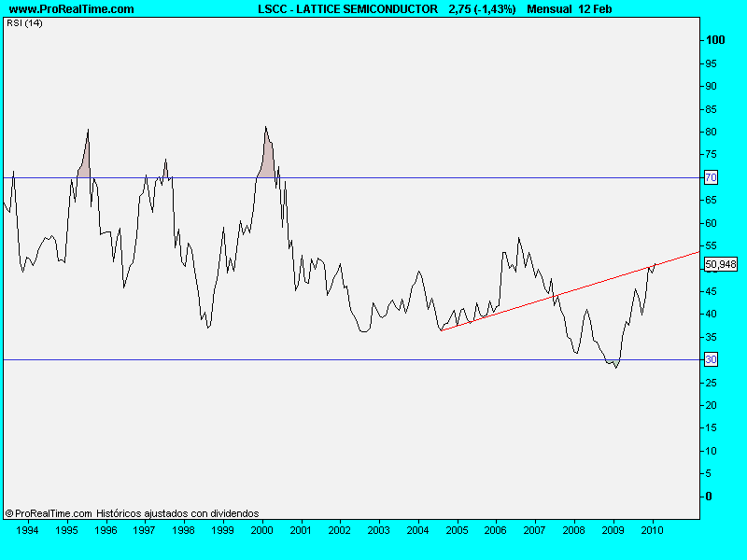Screen dimensions: 747x560
Task: Click the 65 value on the scale
Action: pos(711,200)
